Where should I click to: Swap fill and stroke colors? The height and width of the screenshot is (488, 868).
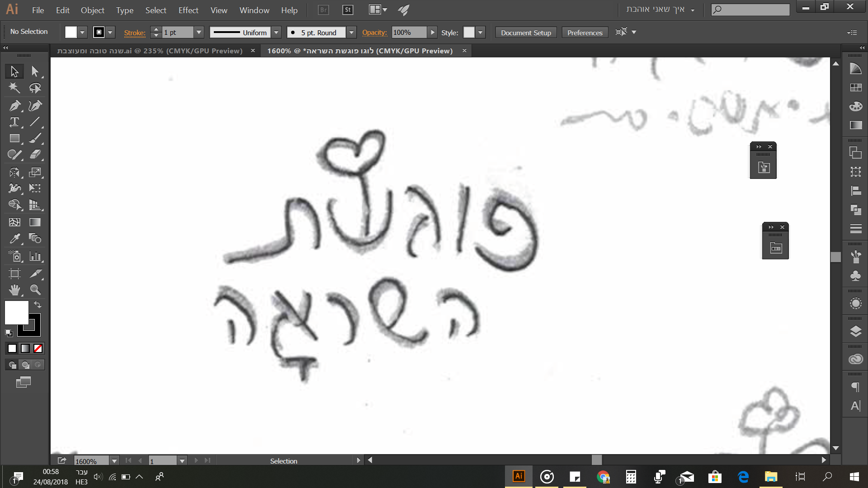[38, 305]
